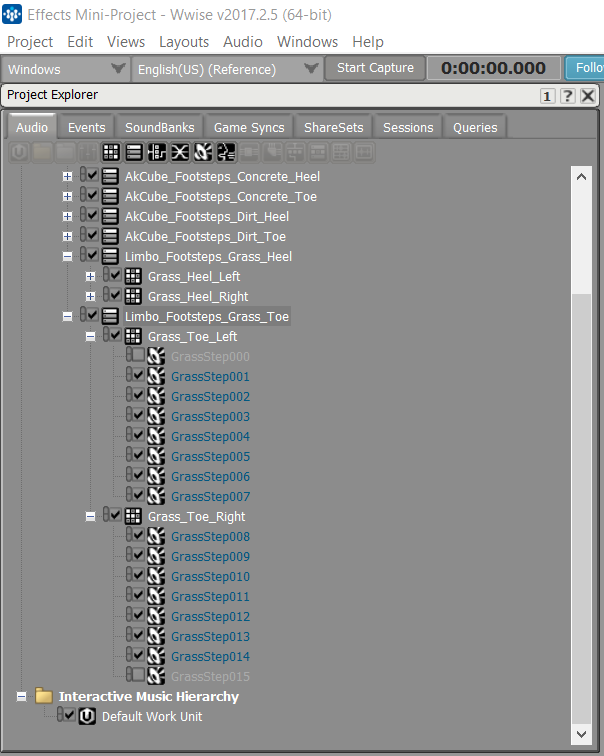Select the GrassStep005 tree row
Image resolution: width=604 pixels, height=756 pixels.
211,456
